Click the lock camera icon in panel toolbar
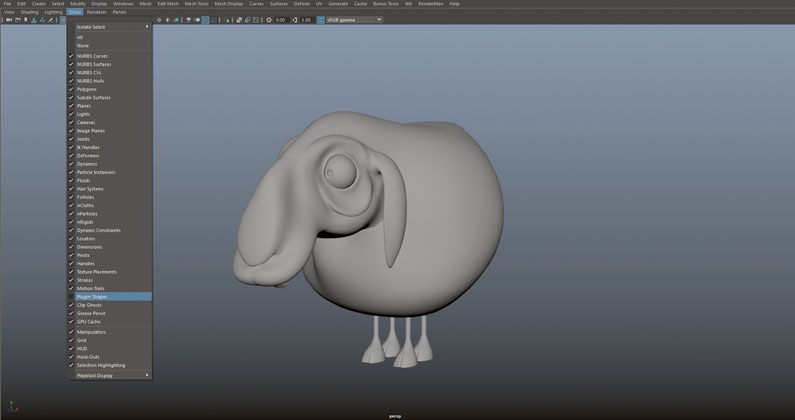Screen dimensions: 795x420 [17, 20]
